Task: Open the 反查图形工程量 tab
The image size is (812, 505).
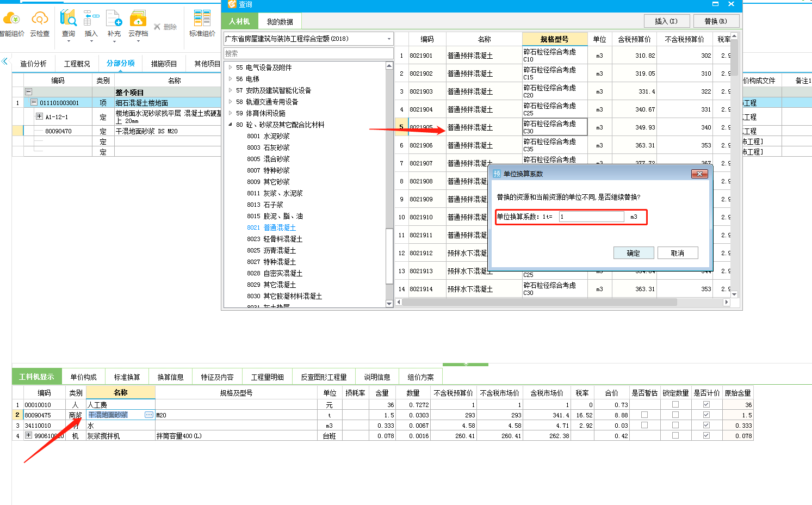Action: [324, 377]
